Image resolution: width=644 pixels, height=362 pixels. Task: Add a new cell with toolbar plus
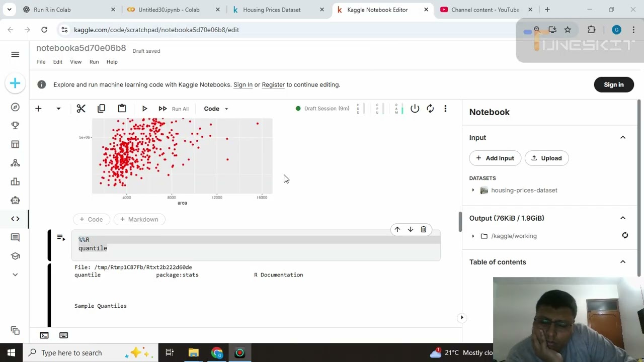[38, 109]
